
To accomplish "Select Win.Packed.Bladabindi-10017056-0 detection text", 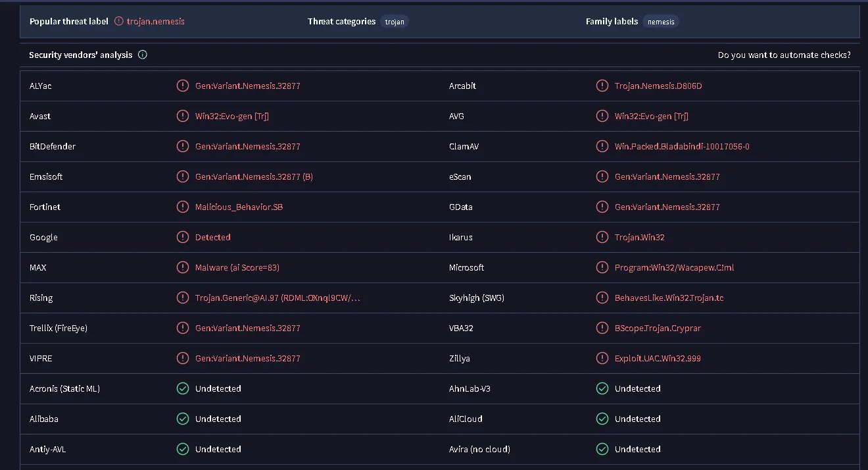I will point(682,146).
